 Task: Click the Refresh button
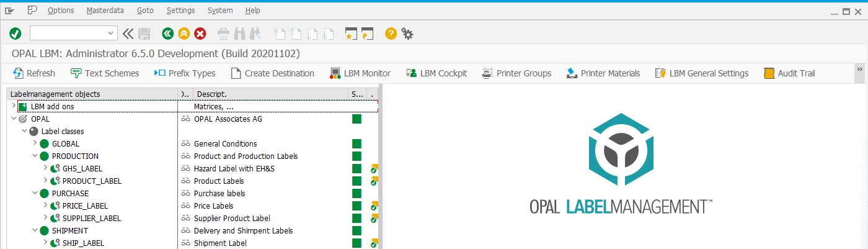pos(34,73)
